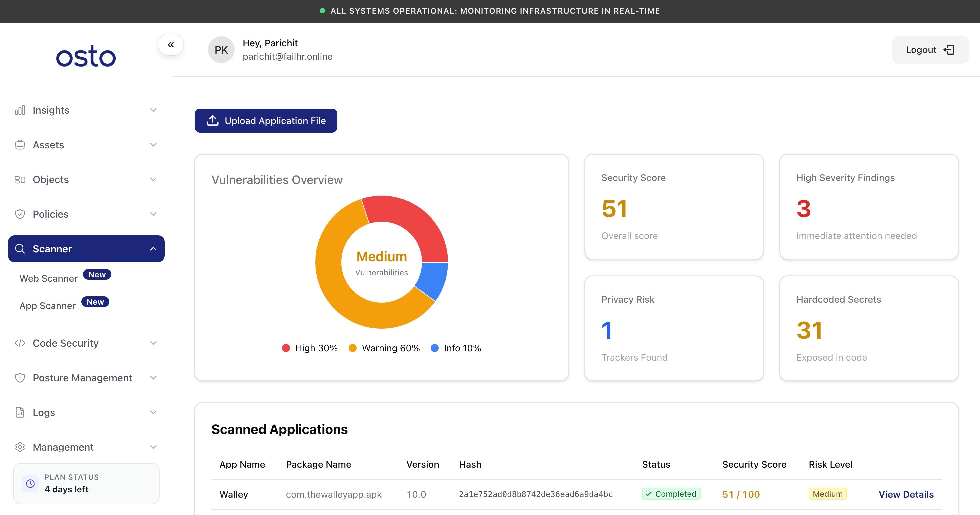The image size is (980, 515).
Task: Click the Logout button
Action: tap(930, 49)
